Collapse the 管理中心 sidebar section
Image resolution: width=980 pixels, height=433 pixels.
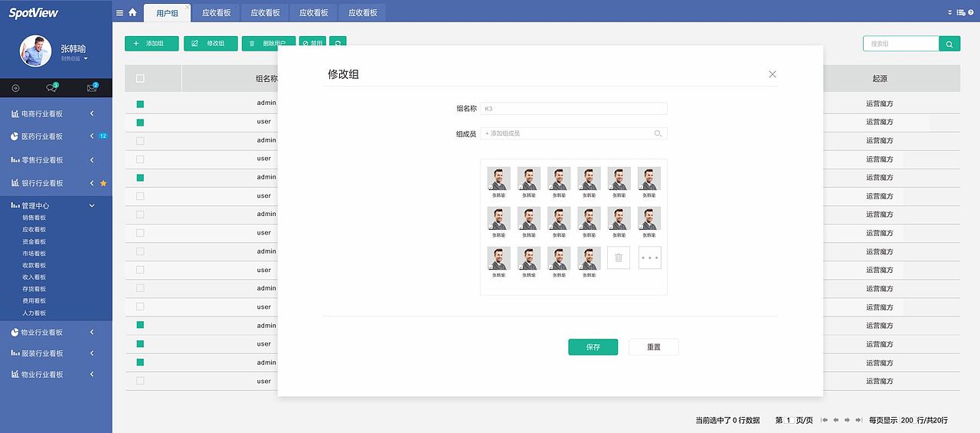click(x=92, y=205)
